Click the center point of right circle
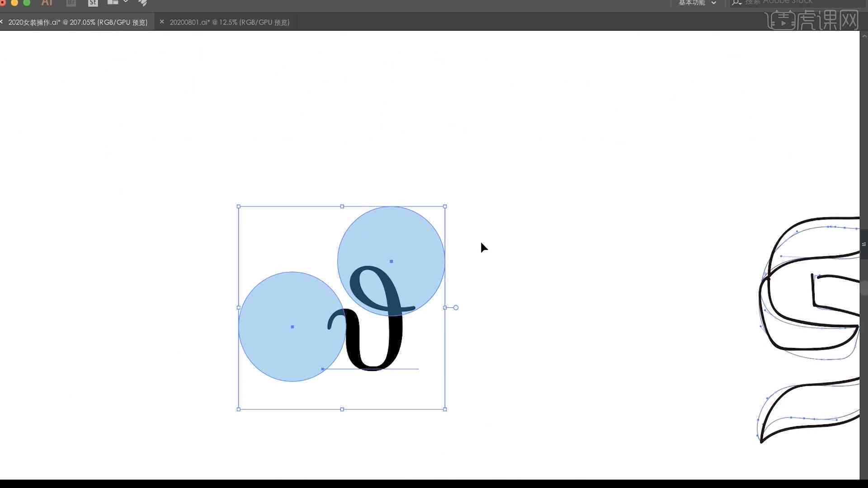Screen dimensions: 868x488 click(x=392, y=261)
